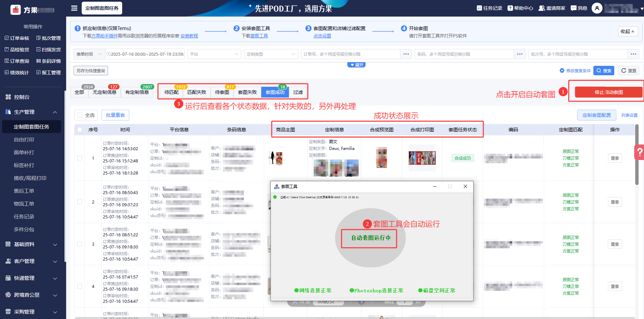Click the ellipsis button beside 条码 field

[520, 54]
